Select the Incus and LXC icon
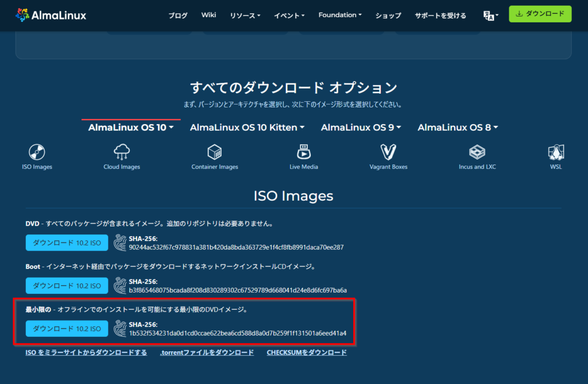The height and width of the screenshot is (384, 588). (x=477, y=152)
